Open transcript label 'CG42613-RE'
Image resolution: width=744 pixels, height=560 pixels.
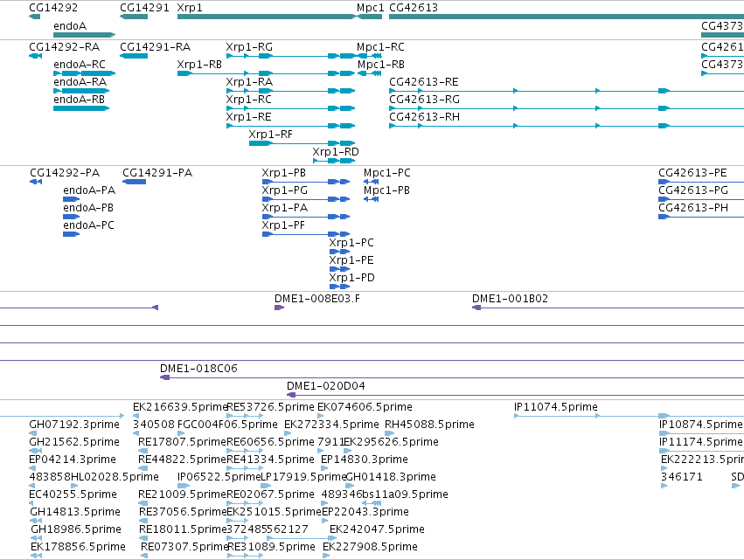click(424, 82)
